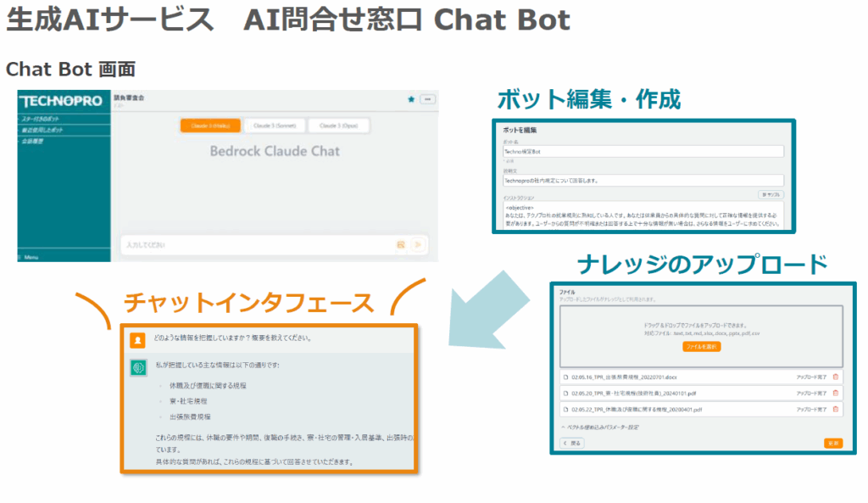Expand the ベクトル埋め込みパラメーター設定 section
868x503 pixels.
tap(600, 427)
